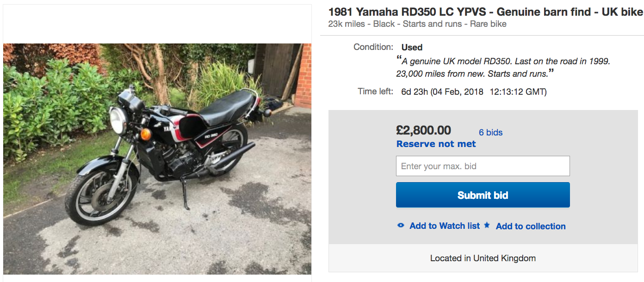Click the Time left: label
The width and height of the screenshot is (644, 282).
[375, 92]
